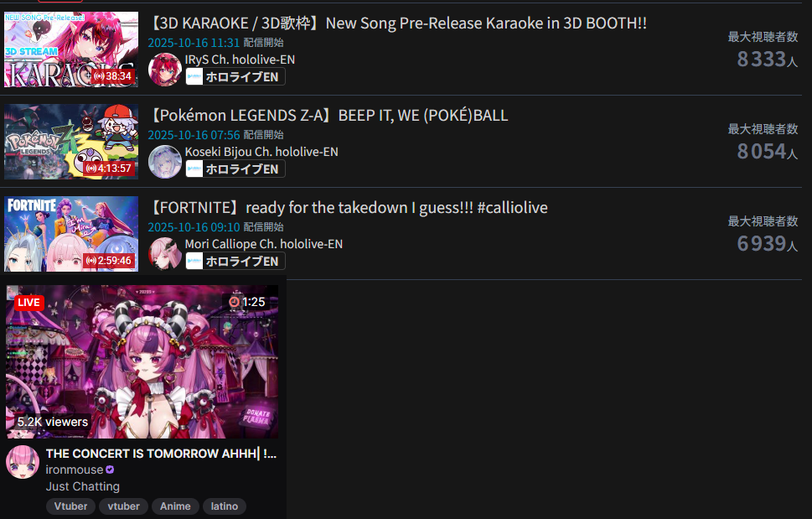Open ready for the takedown title link

point(348,208)
